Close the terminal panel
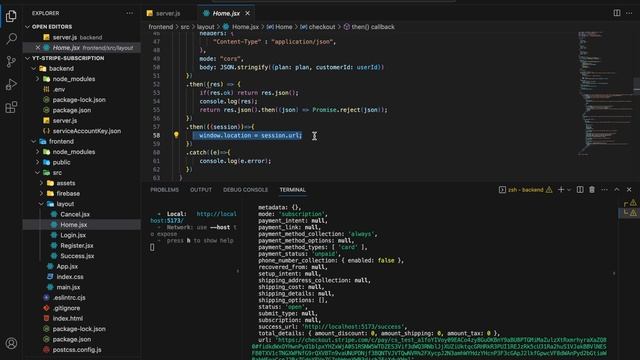Viewport: 640px width, 360px height. (x=629, y=189)
